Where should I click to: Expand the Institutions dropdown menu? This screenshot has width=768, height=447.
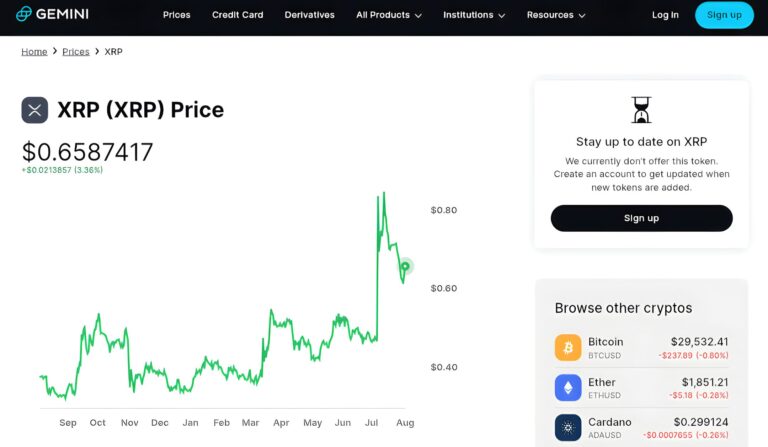[474, 15]
